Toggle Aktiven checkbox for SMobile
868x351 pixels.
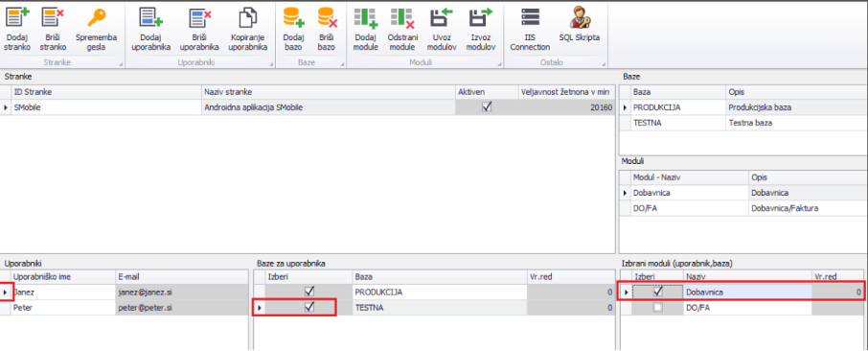487,107
